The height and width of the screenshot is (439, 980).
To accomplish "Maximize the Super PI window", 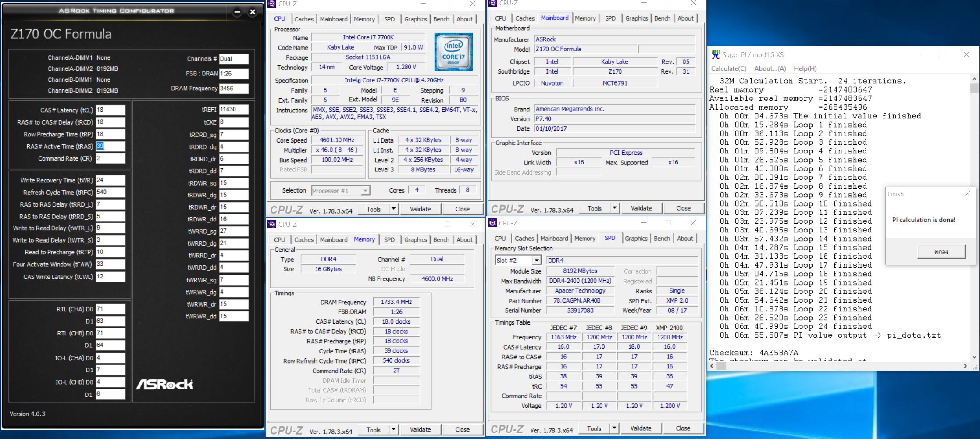I will tap(941, 54).
